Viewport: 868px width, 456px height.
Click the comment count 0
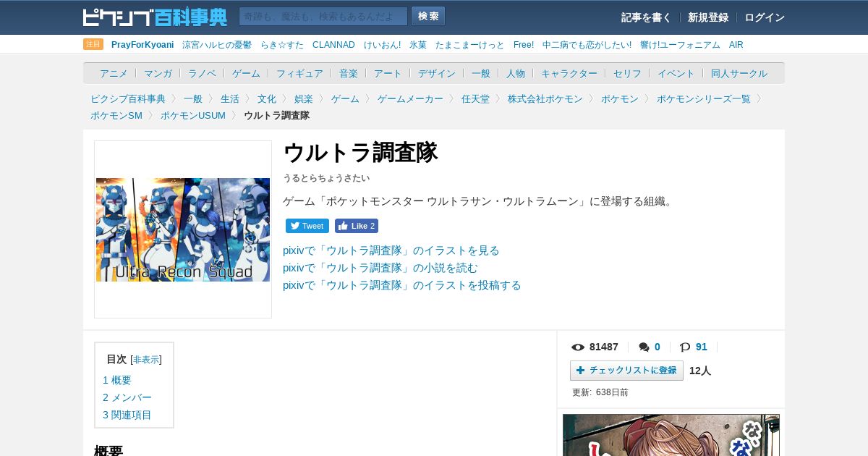tap(658, 347)
